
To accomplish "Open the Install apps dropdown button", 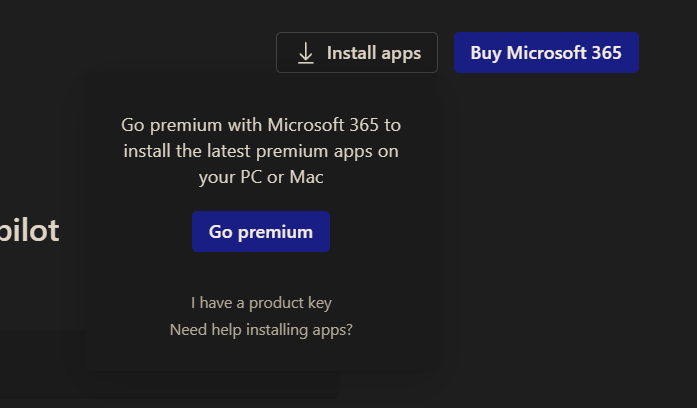I will point(357,53).
